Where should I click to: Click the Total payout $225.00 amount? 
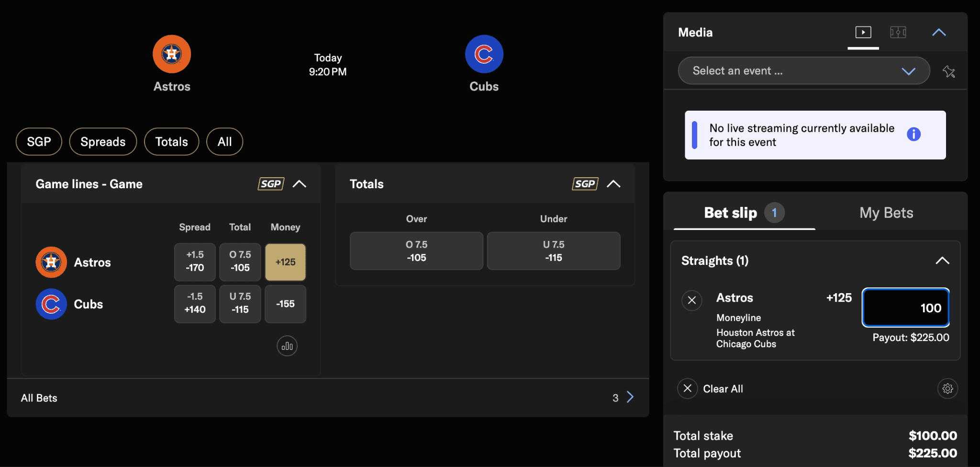click(933, 453)
